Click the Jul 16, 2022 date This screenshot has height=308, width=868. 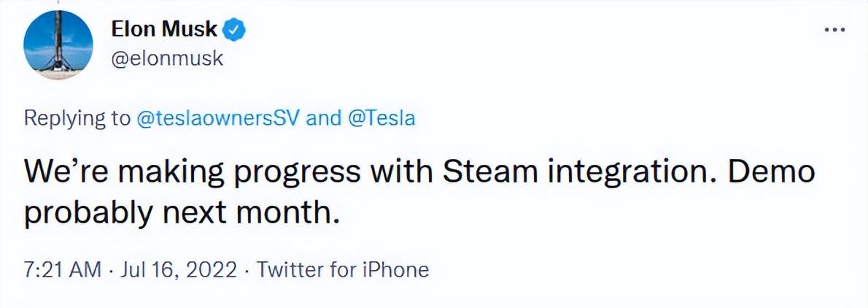pos(176,270)
